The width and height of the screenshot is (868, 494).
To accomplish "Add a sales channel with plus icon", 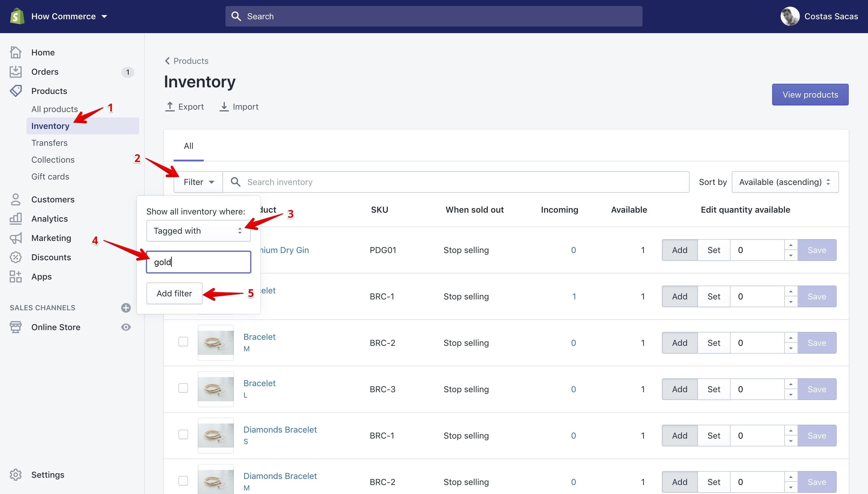I will (x=126, y=308).
